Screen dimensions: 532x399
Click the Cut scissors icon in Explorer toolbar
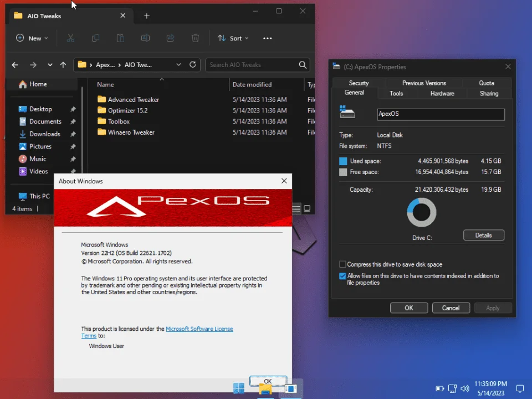tap(70, 38)
